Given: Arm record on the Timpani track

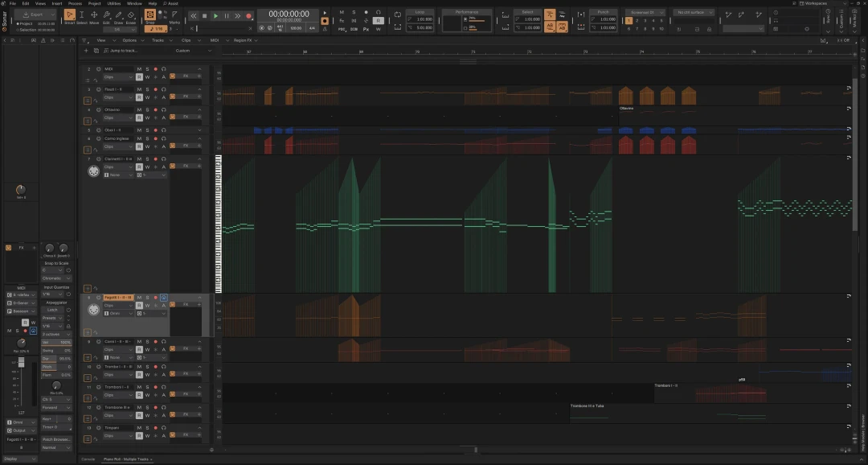Looking at the screenshot, I should (156, 428).
